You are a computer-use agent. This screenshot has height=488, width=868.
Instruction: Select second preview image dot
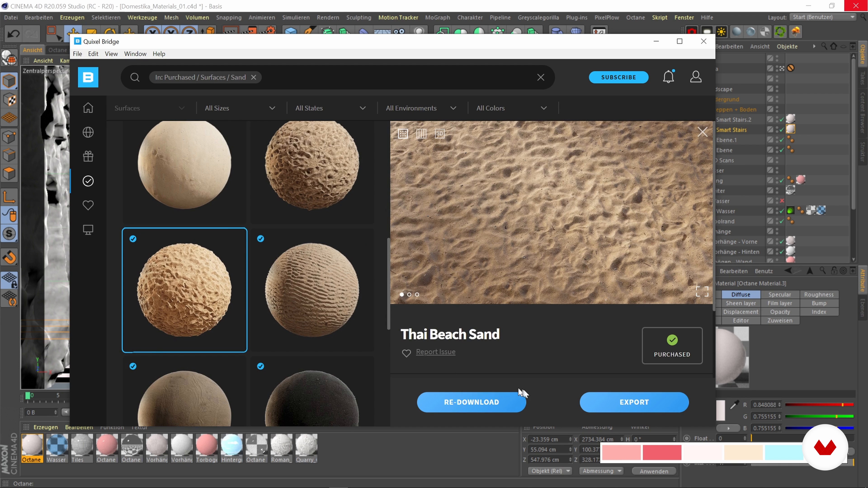point(409,294)
